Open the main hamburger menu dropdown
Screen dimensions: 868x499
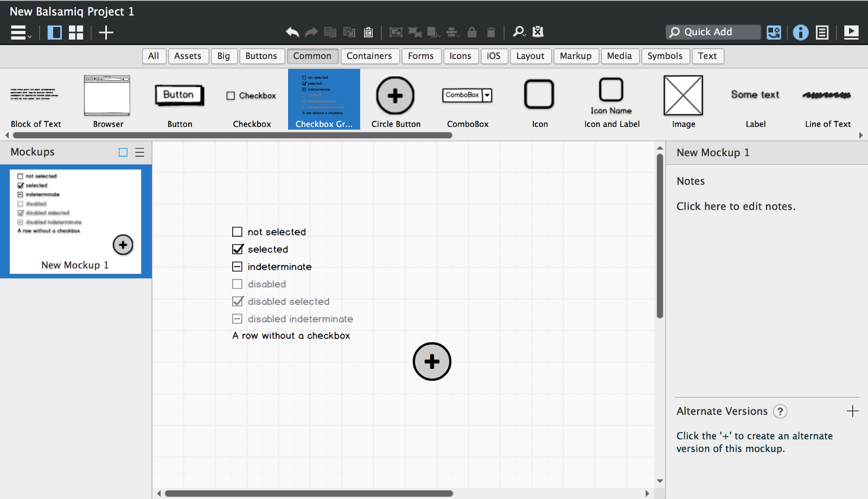[21, 33]
